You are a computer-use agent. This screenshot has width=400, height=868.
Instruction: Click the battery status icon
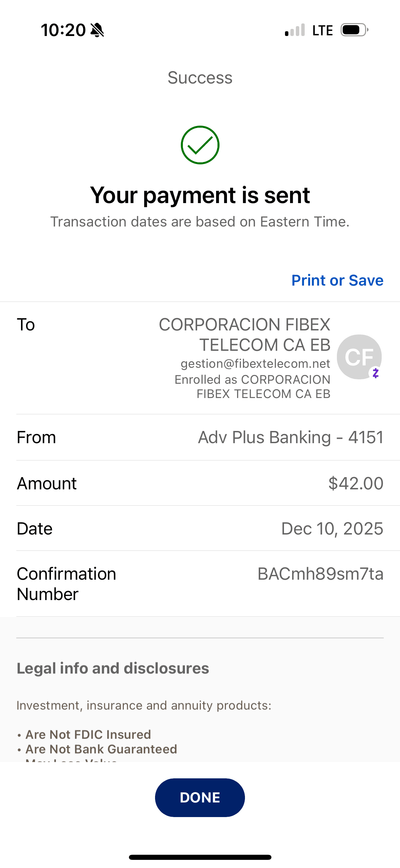point(354,30)
